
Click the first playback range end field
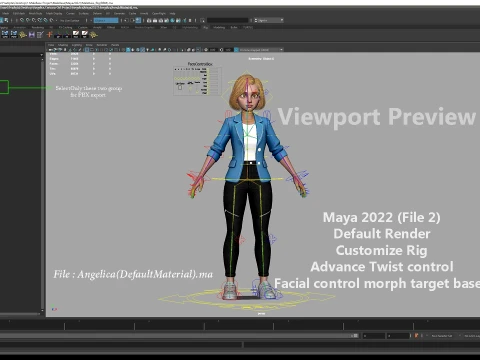pos(374,336)
